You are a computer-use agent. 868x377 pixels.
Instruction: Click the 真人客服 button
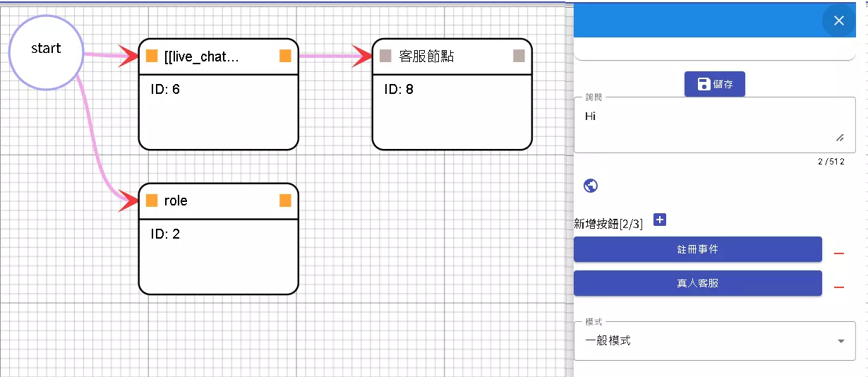pyautogui.click(x=697, y=283)
